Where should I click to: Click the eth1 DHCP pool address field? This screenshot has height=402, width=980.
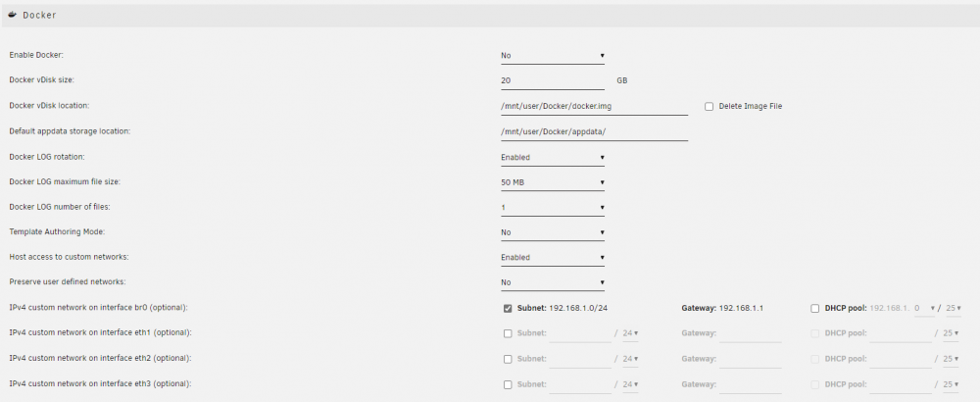900,333
